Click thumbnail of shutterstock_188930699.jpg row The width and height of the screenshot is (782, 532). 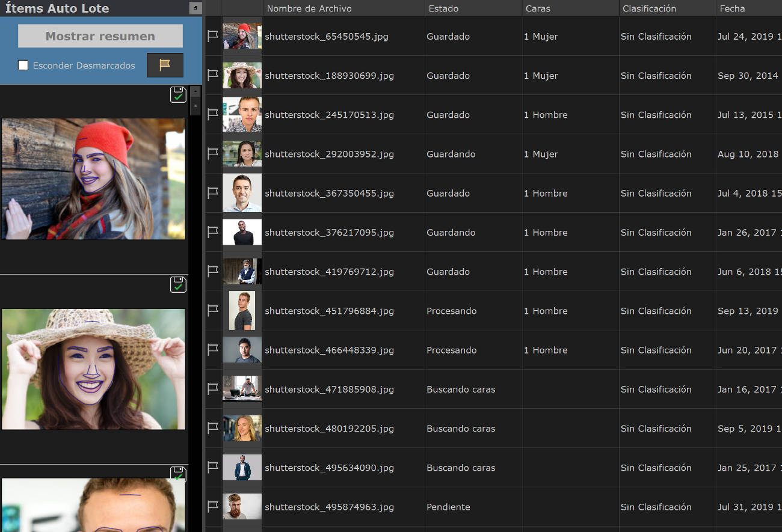pyautogui.click(x=242, y=75)
